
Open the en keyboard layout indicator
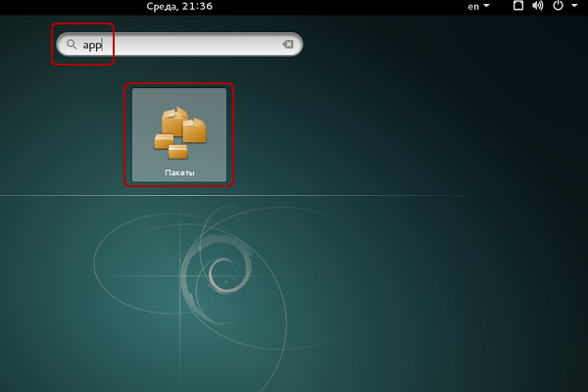click(x=473, y=7)
